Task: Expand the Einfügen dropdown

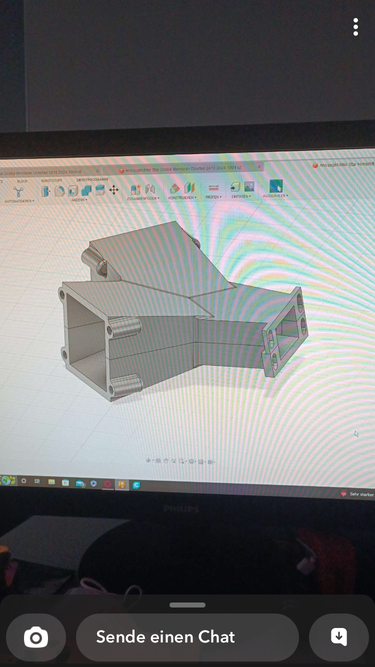Action: (x=241, y=196)
